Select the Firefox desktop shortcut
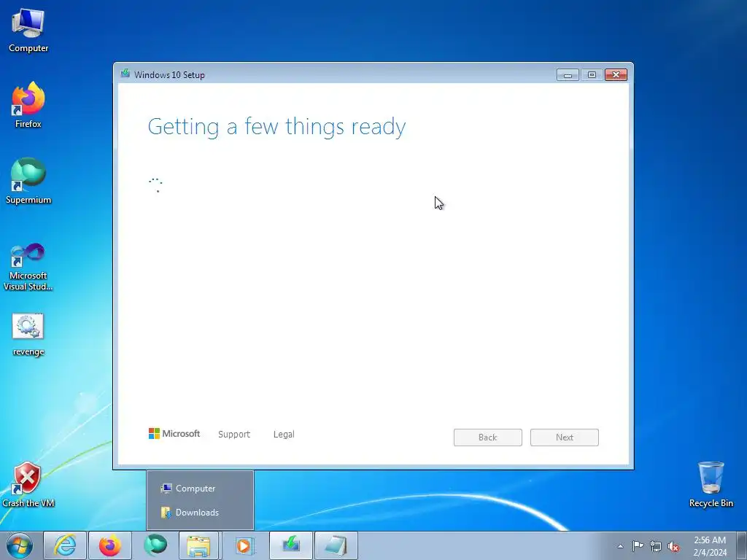Image resolution: width=747 pixels, height=560 pixels. pyautogui.click(x=28, y=105)
